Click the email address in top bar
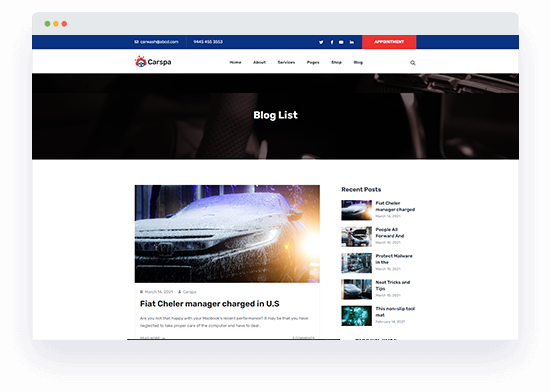 (x=159, y=42)
